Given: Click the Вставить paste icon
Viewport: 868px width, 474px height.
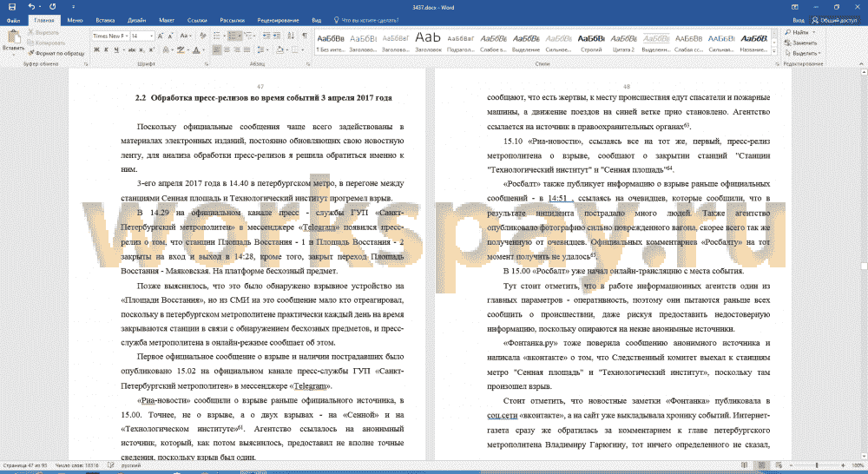Looking at the screenshot, I should click(x=13, y=37).
